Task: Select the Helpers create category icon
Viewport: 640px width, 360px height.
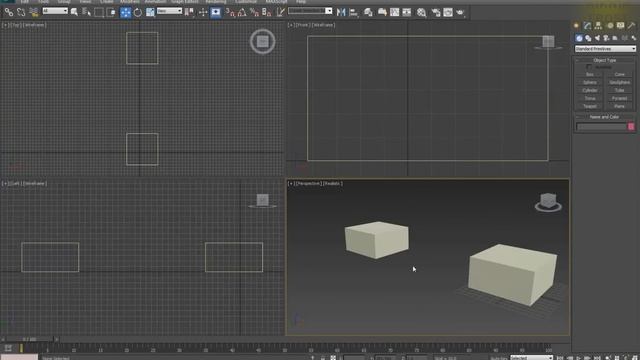Action: point(615,38)
